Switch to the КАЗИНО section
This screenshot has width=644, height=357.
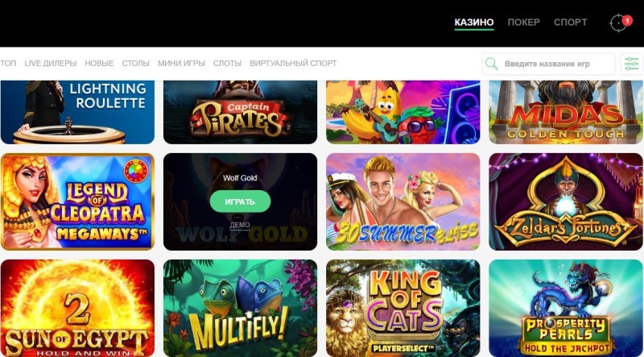pyautogui.click(x=474, y=23)
